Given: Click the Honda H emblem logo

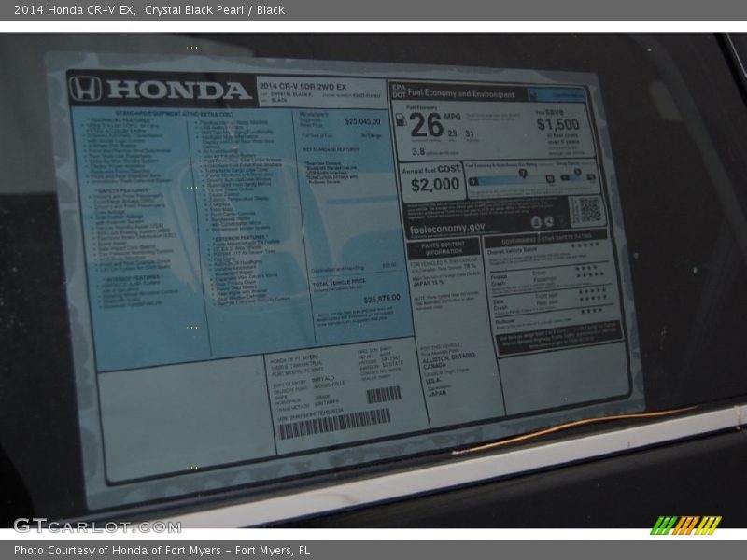Looking at the screenshot, I should tap(85, 88).
